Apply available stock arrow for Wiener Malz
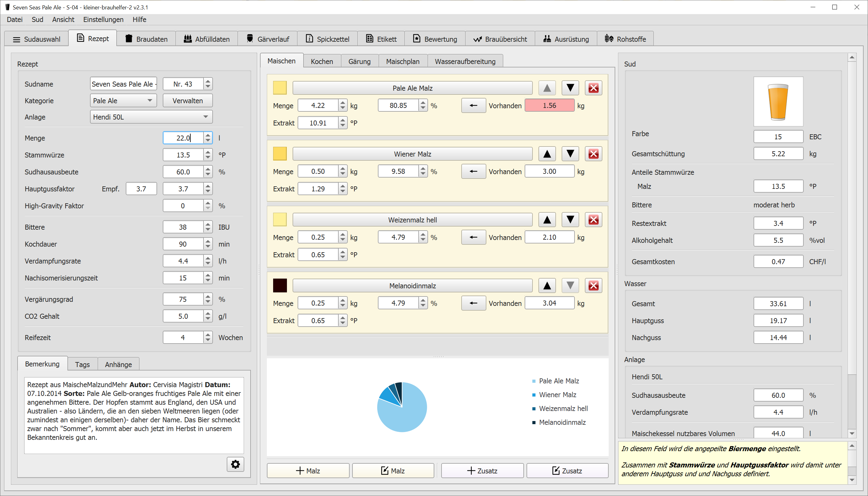The width and height of the screenshot is (868, 496). pyautogui.click(x=473, y=171)
